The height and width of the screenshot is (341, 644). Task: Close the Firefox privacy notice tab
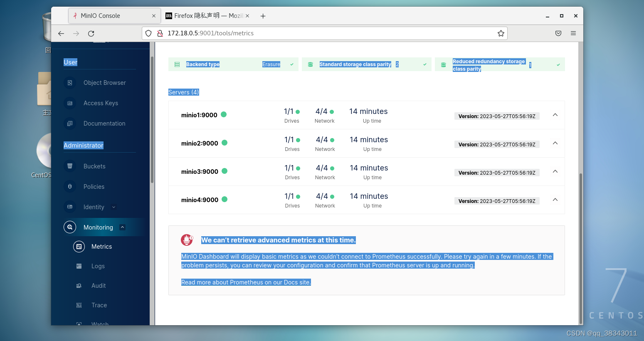[247, 16]
